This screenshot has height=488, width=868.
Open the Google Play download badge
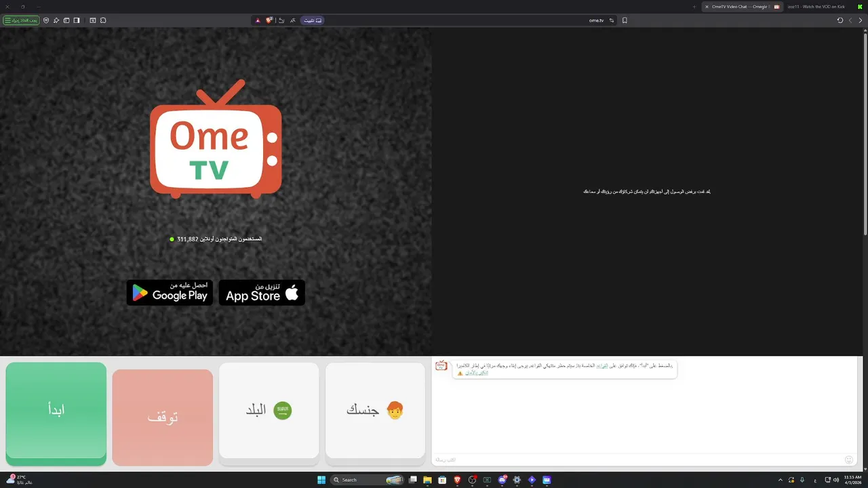click(170, 293)
